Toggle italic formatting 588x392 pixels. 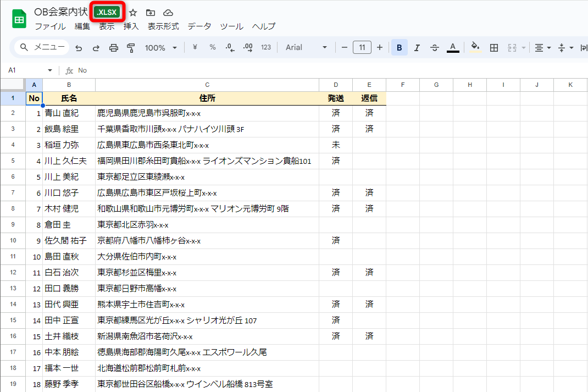point(416,47)
